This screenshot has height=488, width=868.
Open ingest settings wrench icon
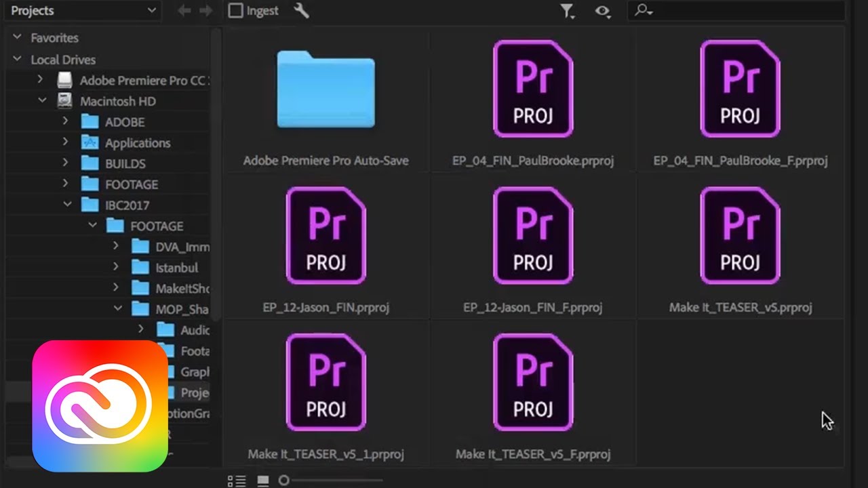[302, 10]
